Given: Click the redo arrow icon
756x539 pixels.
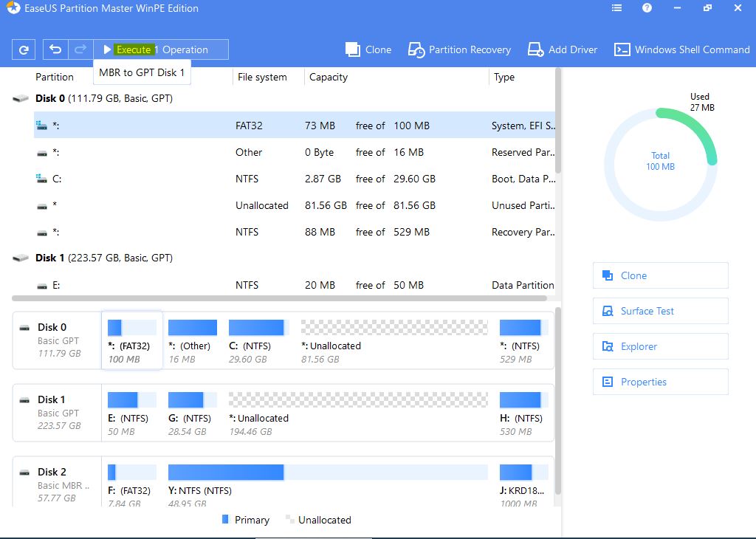Looking at the screenshot, I should 80,49.
